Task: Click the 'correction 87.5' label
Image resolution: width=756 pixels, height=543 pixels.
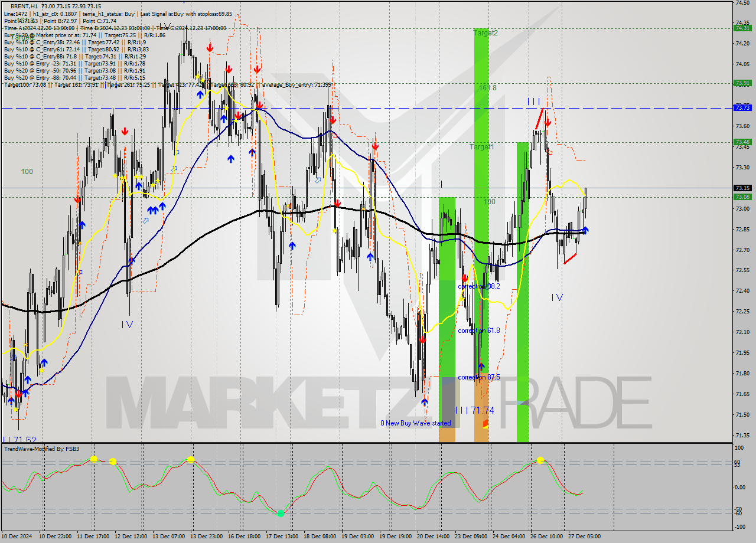Action: [x=479, y=377]
